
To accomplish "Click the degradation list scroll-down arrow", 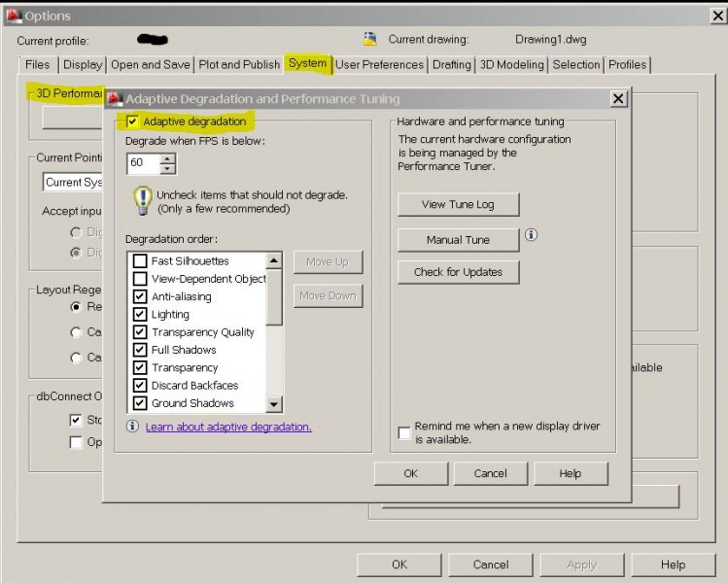I will pos(274,404).
